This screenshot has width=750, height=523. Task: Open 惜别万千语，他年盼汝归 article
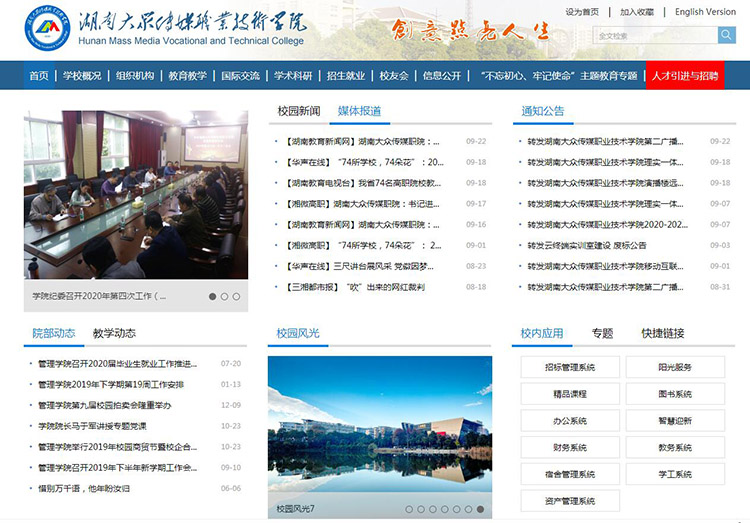point(84,489)
